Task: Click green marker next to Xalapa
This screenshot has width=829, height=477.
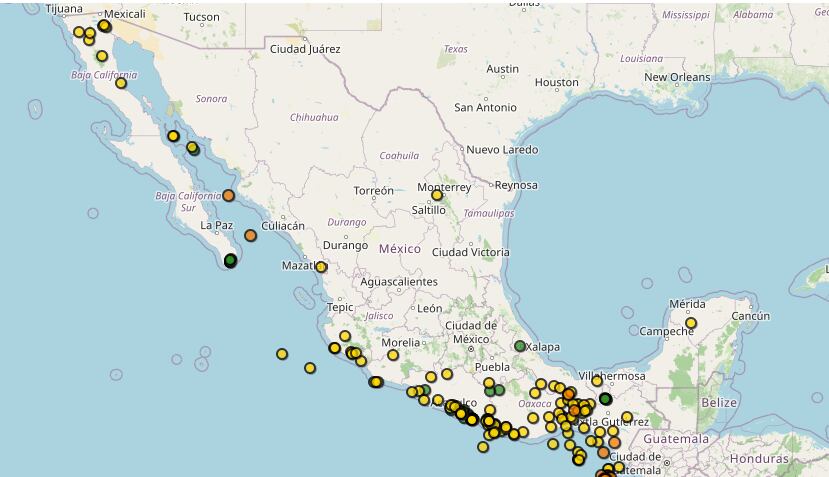Action: (x=520, y=346)
